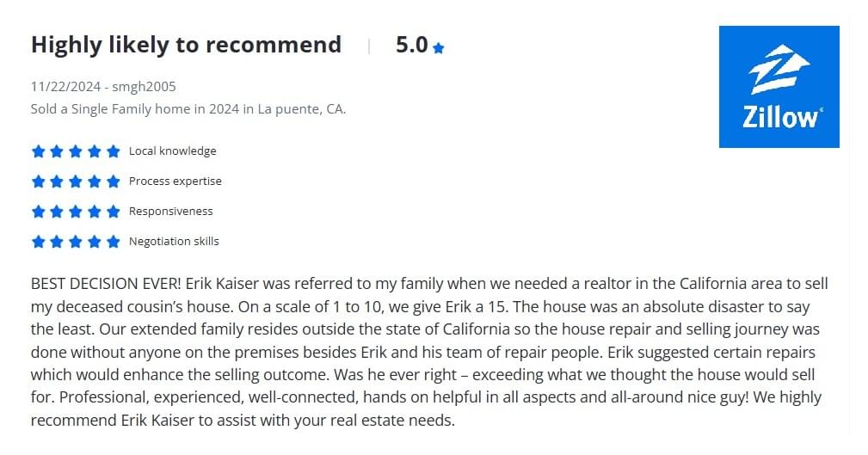Select first star of Local knowledge rating

click(38, 151)
